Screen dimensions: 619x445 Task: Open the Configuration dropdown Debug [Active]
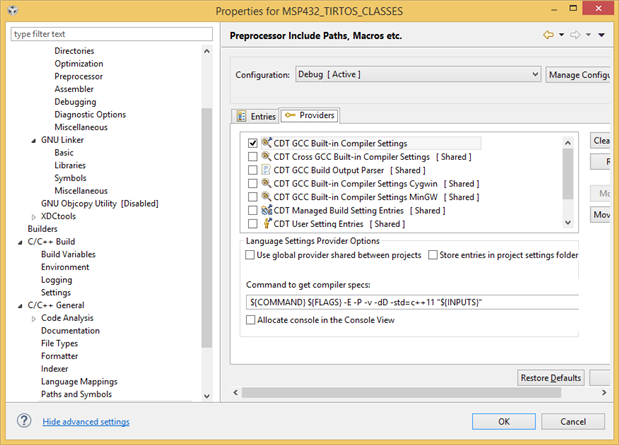(x=418, y=74)
